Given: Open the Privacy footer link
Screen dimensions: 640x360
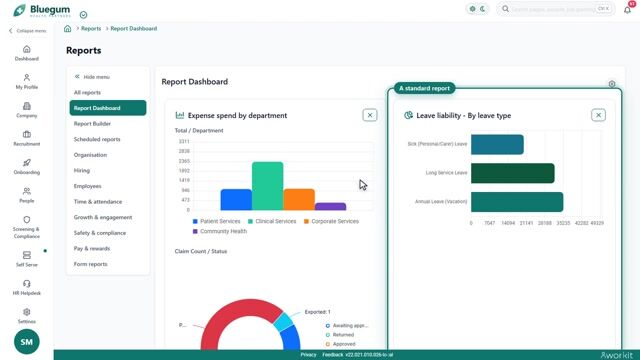Looking at the screenshot, I should [x=308, y=355].
